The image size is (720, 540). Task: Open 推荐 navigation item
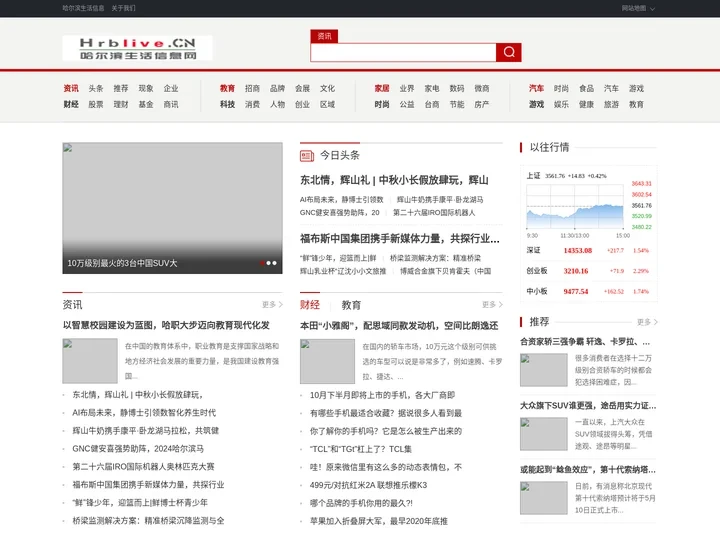pos(121,88)
